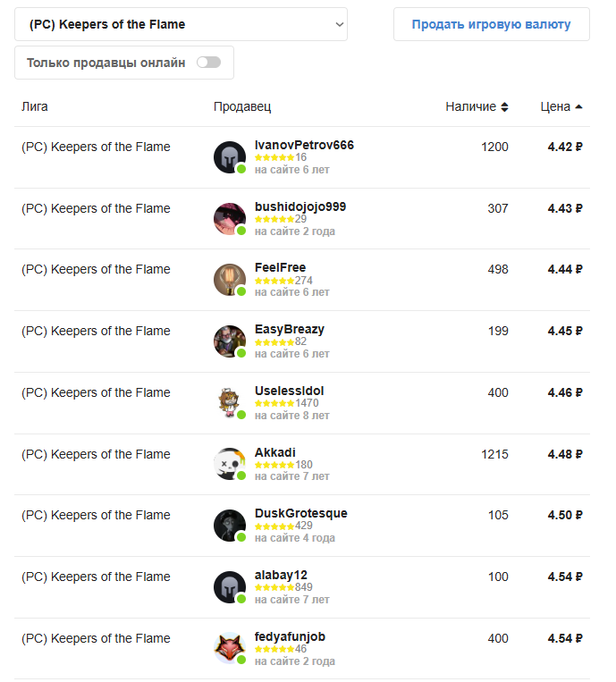Click DuskGrotesque's star rating
This screenshot has height=682, width=616.
click(x=274, y=526)
